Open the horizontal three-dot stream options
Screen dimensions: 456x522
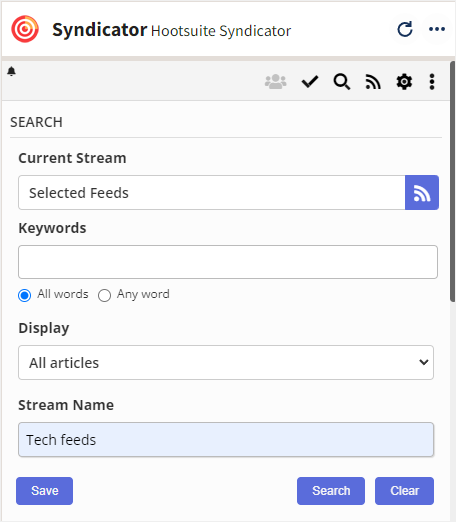coord(437,29)
